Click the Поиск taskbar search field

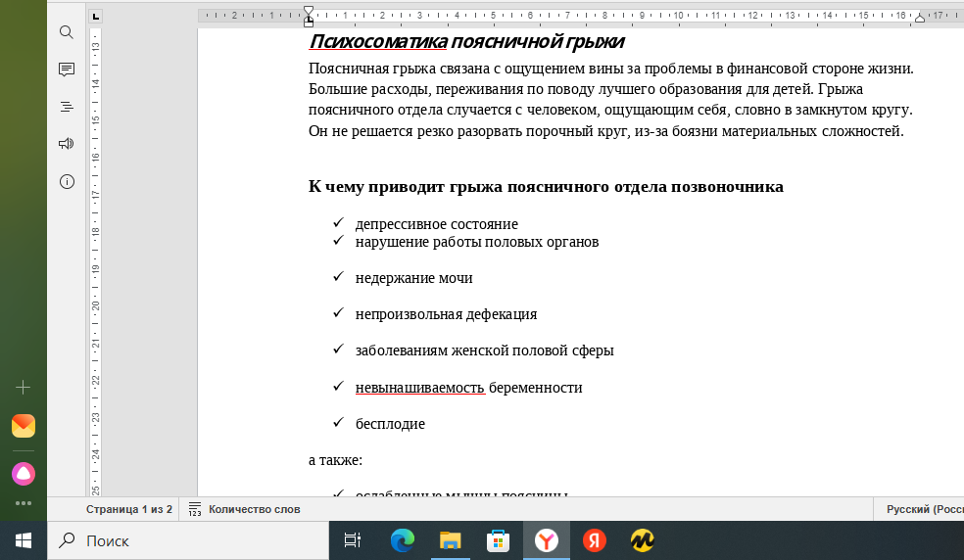(188, 540)
